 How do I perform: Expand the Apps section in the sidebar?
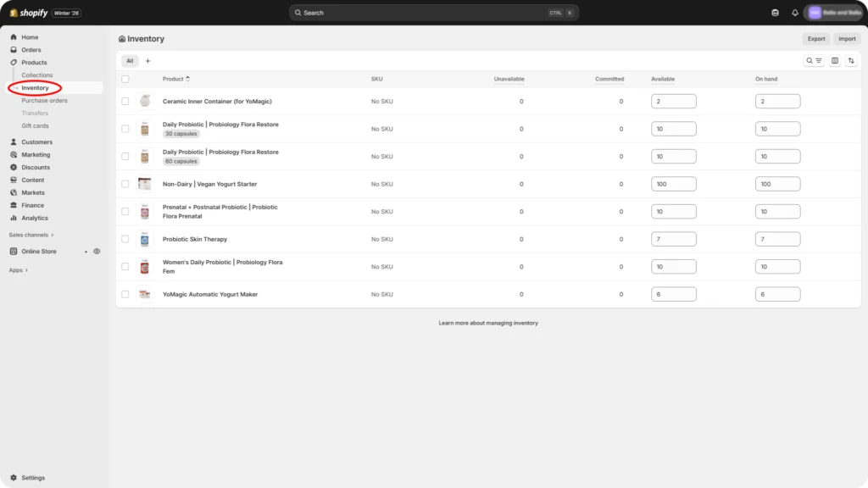[18, 269]
